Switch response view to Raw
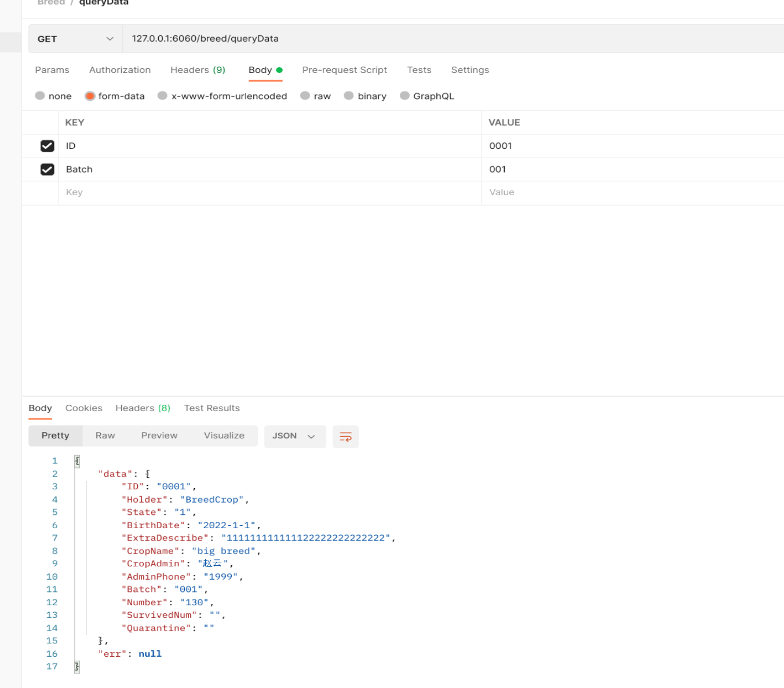784x688 pixels. click(105, 436)
